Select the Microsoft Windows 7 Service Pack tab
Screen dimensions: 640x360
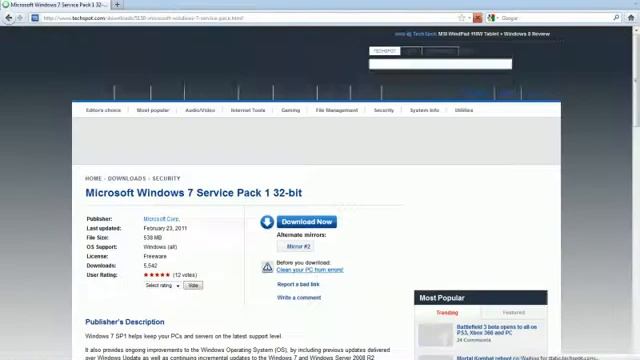click(x=56, y=5)
